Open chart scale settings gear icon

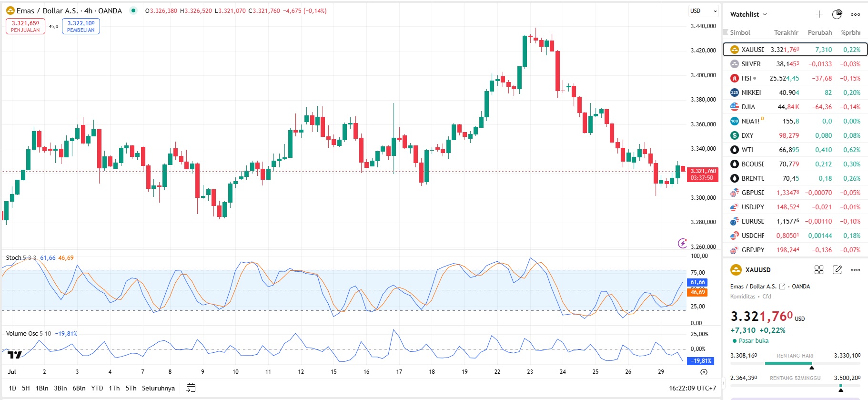coord(704,372)
